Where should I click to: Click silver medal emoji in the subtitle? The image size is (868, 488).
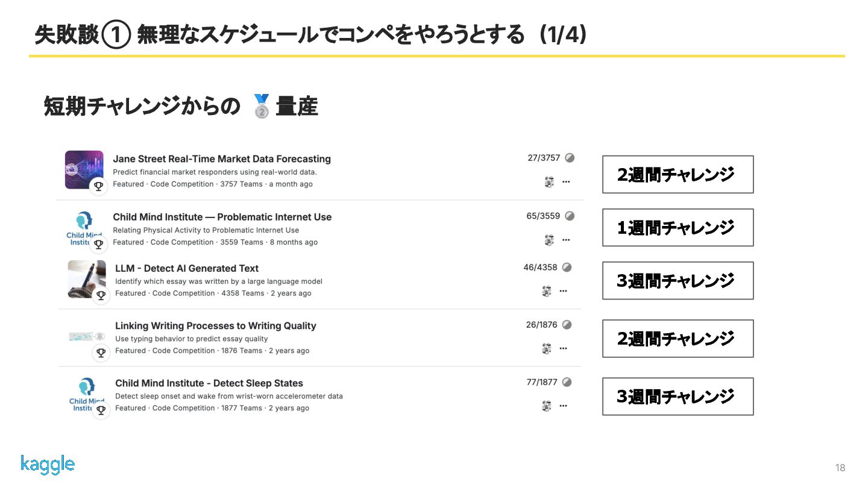(261, 107)
